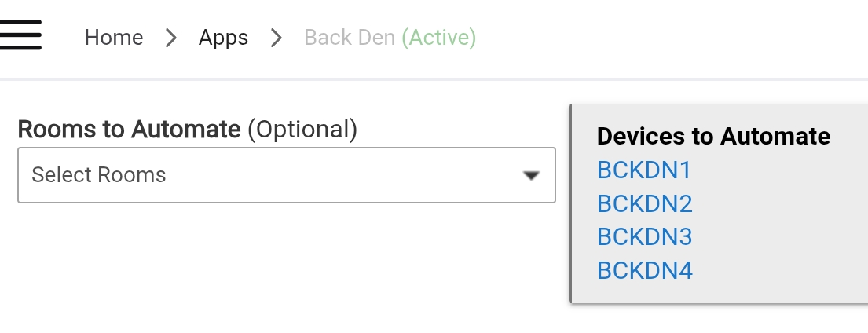Open the BCKDN1 device link

coord(644,170)
